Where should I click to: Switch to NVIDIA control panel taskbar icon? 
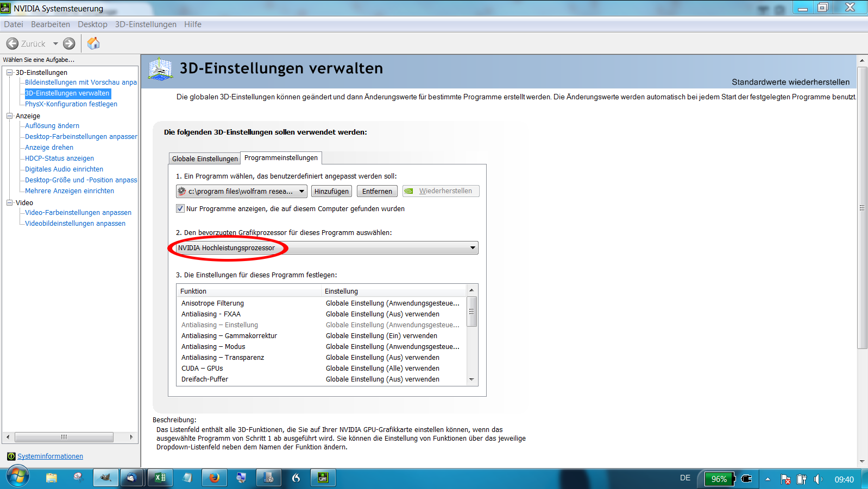323,478
